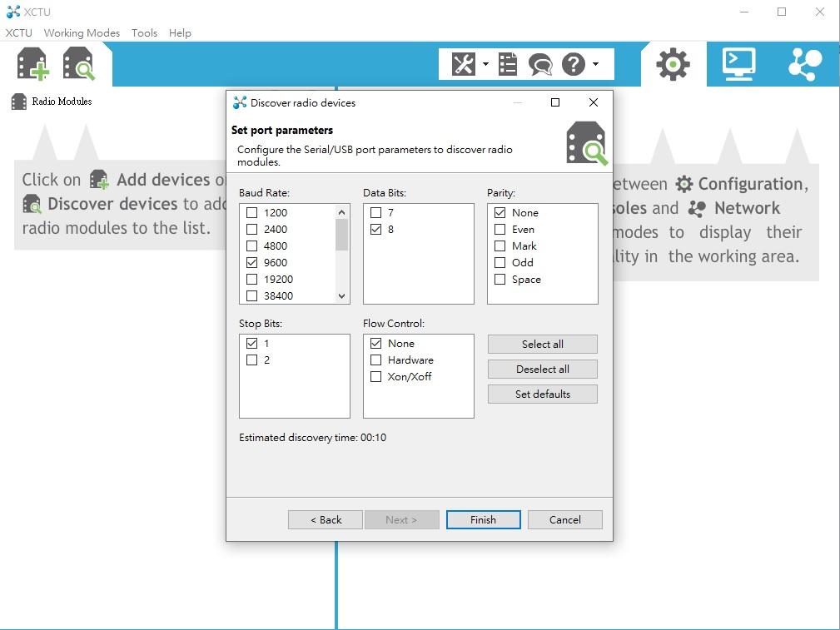Tick the 19200 baud rate checkbox
The width and height of the screenshot is (840, 630).
pos(251,279)
